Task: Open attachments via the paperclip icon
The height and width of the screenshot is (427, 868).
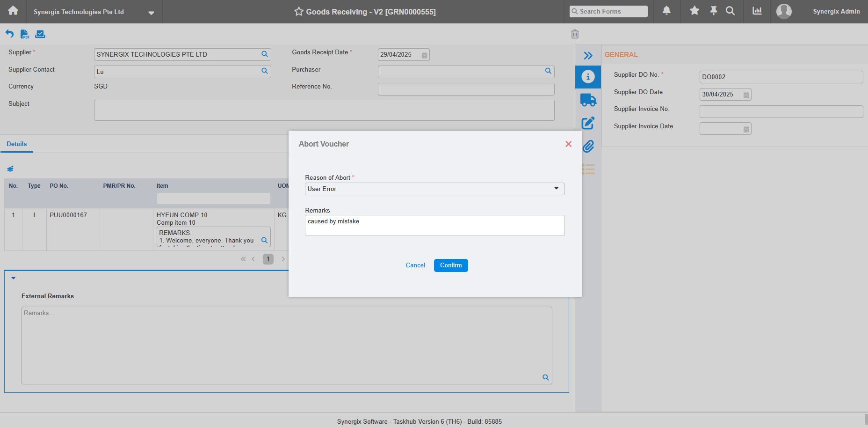Action: pos(588,146)
